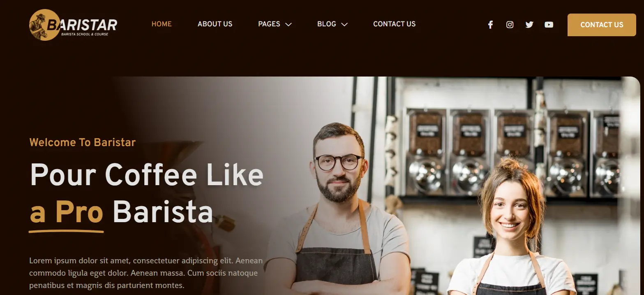Click the Baristar logo emblem
This screenshot has width=644, height=295.
point(45,25)
